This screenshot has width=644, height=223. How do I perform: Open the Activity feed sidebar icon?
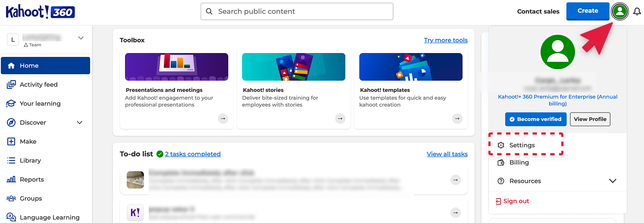click(x=11, y=85)
